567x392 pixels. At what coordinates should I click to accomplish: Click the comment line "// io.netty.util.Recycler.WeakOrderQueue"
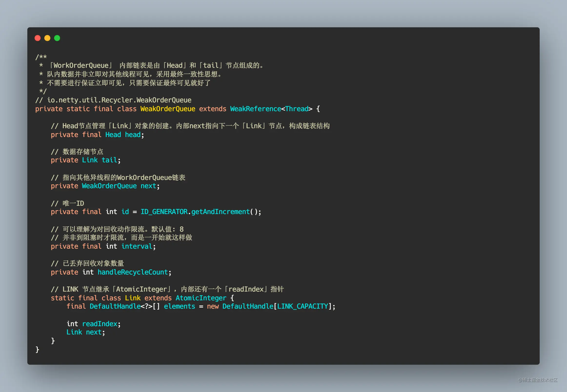(x=113, y=100)
